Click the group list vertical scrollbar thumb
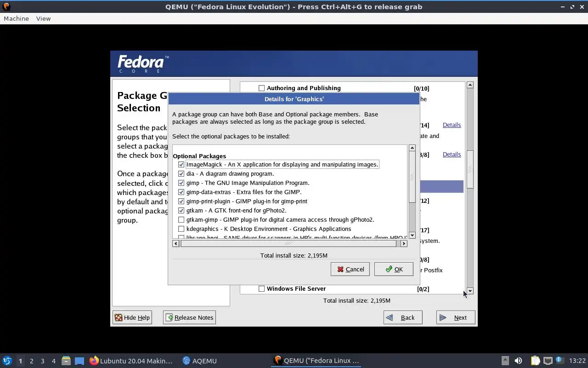Screen dimensions: 588x368 tap(469, 169)
